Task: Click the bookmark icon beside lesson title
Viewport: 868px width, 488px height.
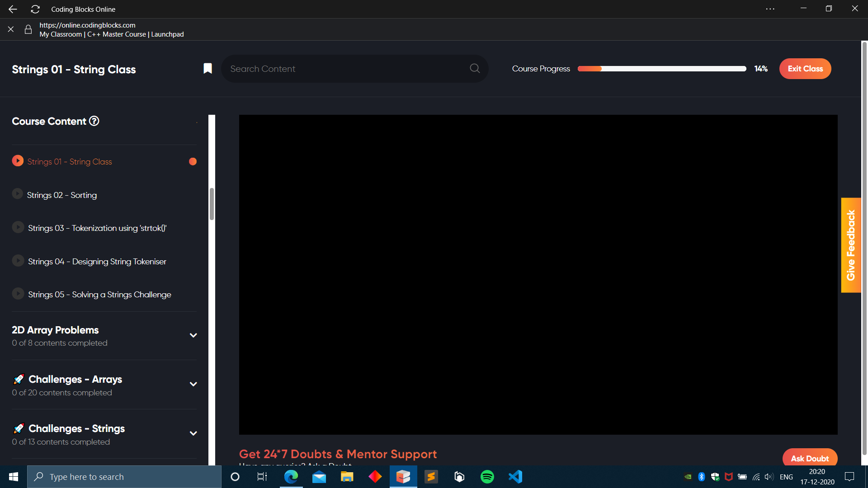Action: (x=208, y=68)
